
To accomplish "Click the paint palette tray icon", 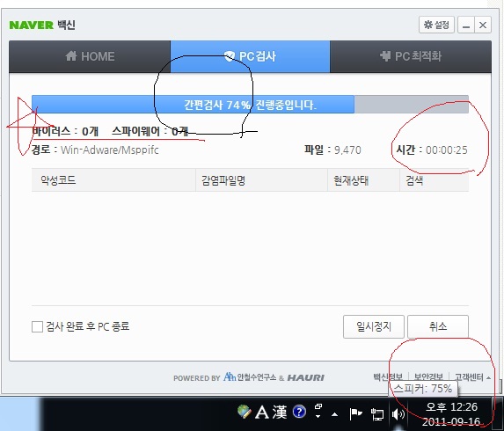I will click(244, 412).
